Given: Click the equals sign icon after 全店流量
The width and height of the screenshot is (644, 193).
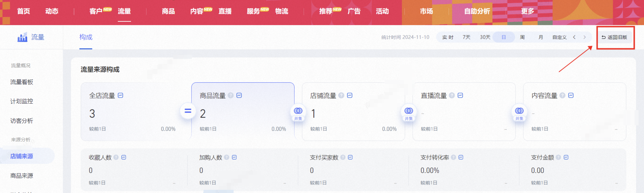Looking at the screenshot, I should 188,111.
